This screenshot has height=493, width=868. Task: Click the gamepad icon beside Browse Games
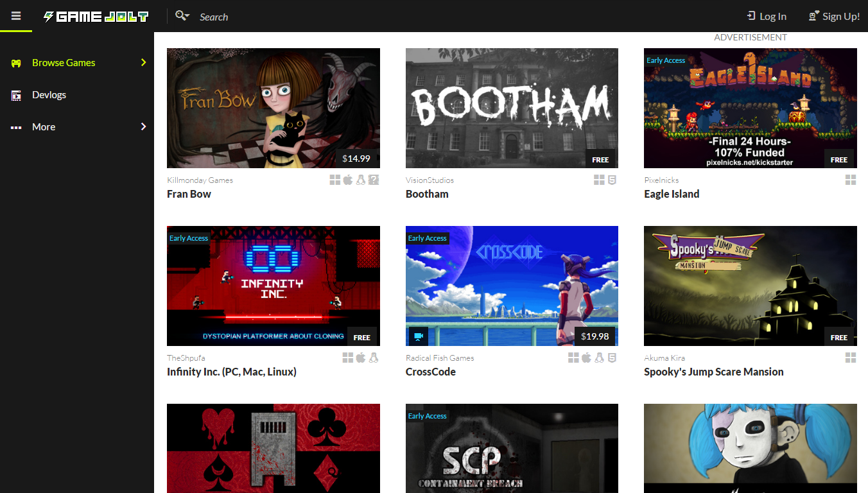coord(16,63)
